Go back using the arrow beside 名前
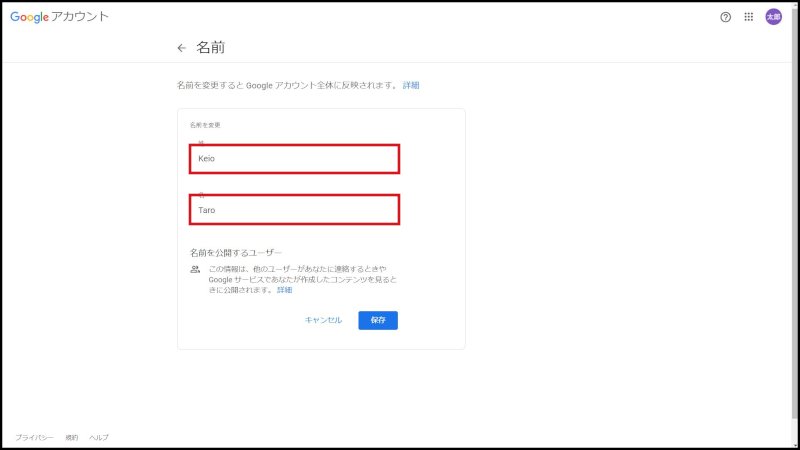800x450 pixels. [181, 48]
